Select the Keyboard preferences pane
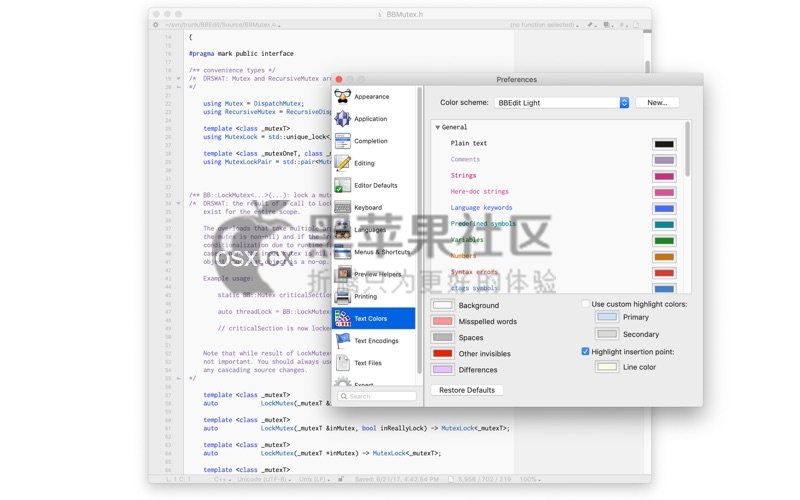Image resolution: width=800 pixels, height=500 pixels. click(373, 208)
